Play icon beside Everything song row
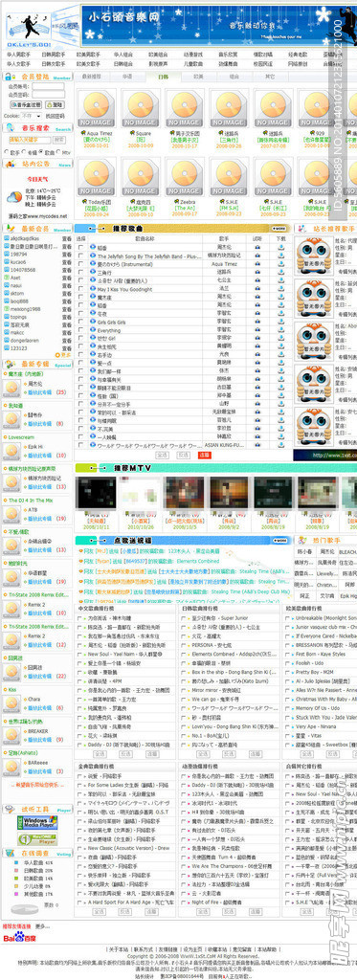Viewport: 357px width, 980px height. coord(93,330)
